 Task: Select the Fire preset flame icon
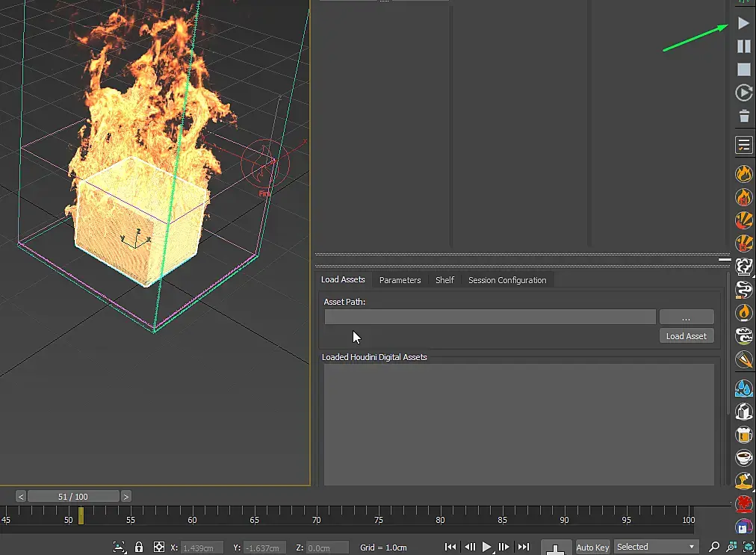click(x=743, y=174)
